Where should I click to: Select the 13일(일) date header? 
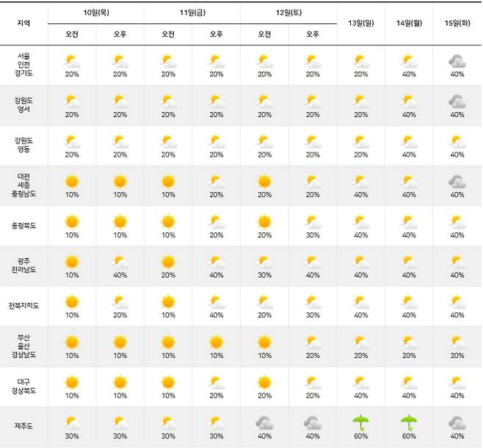[x=360, y=23]
